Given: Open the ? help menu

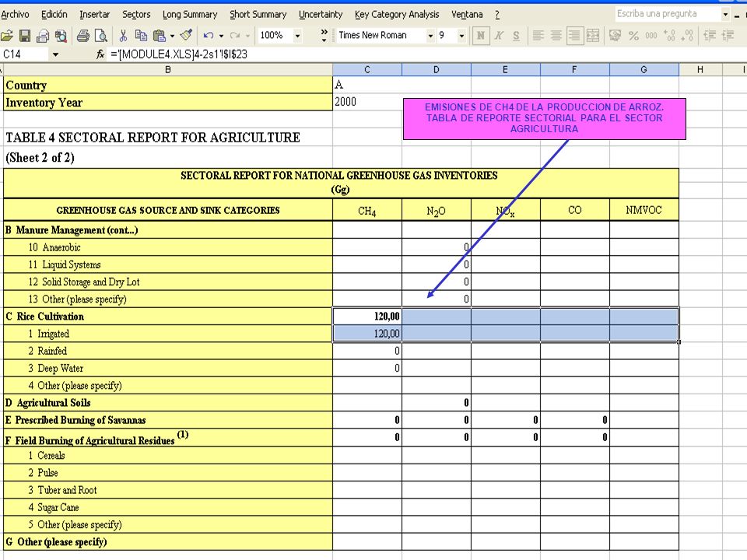Looking at the screenshot, I should [x=497, y=14].
